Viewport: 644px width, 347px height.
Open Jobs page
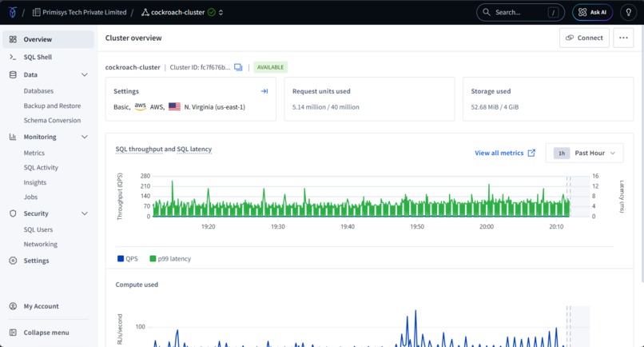30,197
